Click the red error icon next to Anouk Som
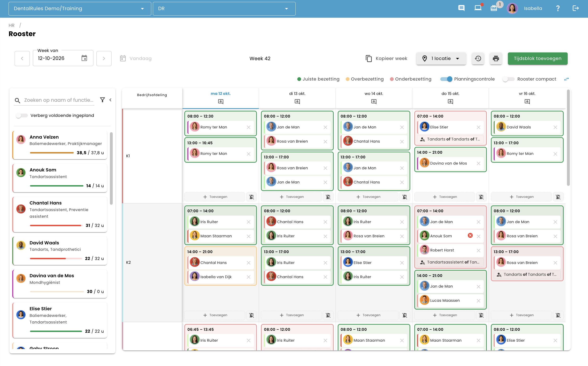The height and width of the screenshot is (366, 588). 470,235
